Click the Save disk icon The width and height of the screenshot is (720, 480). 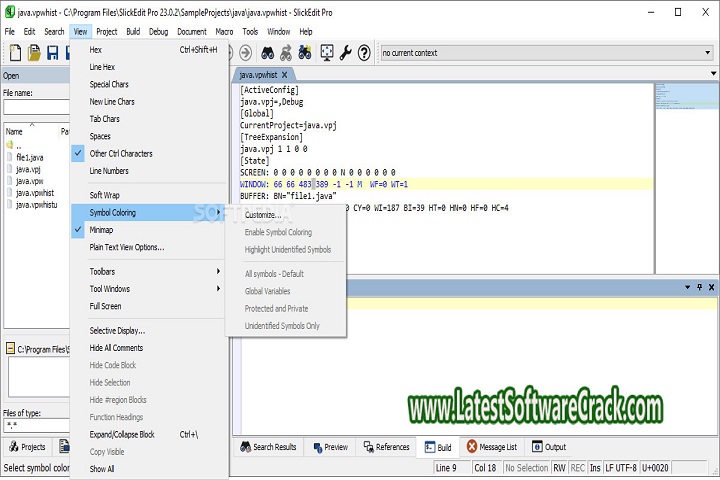click(52, 53)
